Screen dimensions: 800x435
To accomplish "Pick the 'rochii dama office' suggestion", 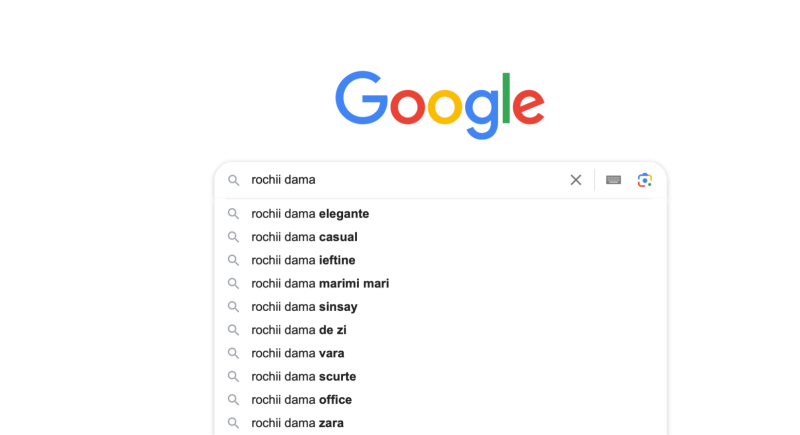I will click(301, 400).
